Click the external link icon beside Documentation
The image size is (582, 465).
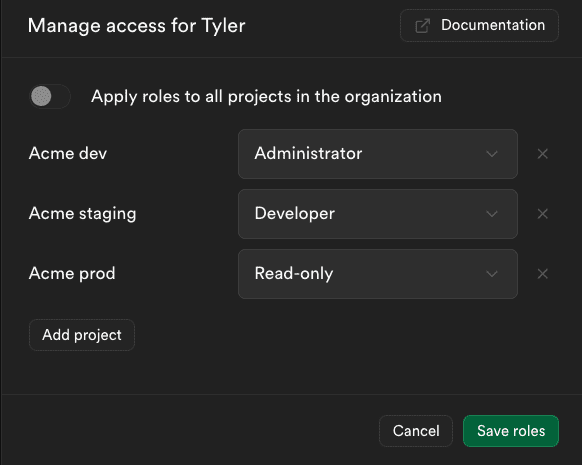pos(422,26)
